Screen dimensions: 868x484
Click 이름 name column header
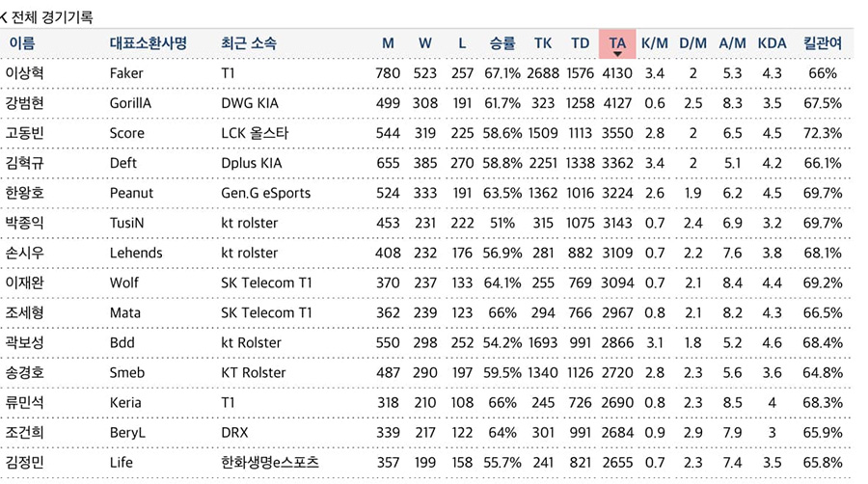[22, 43]
